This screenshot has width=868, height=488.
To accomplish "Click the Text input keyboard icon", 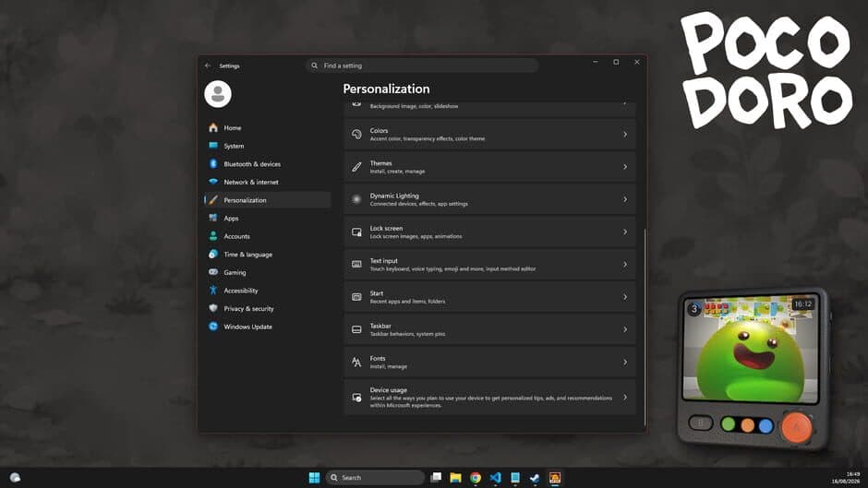I will point(356,265).
